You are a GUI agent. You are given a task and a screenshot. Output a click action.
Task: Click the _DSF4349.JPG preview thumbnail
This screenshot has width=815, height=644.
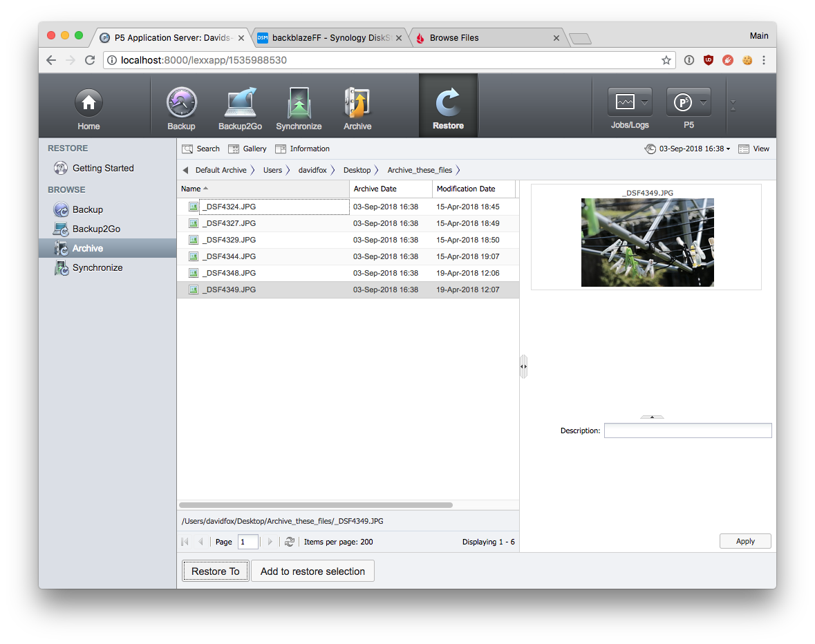click(x=647, y=243)
